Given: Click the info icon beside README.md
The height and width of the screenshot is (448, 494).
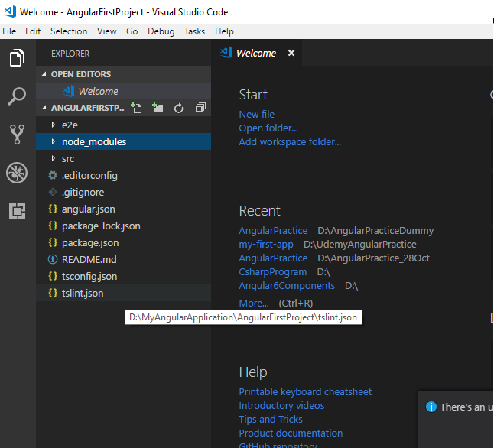Looking at the screenshot, I should [x=53, y=259].
